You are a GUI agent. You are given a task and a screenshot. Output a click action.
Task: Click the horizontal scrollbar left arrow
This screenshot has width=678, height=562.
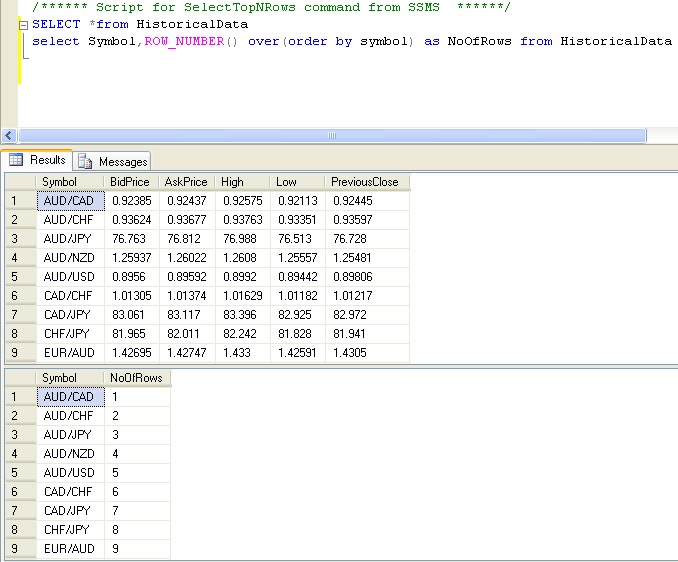(9, 136)
